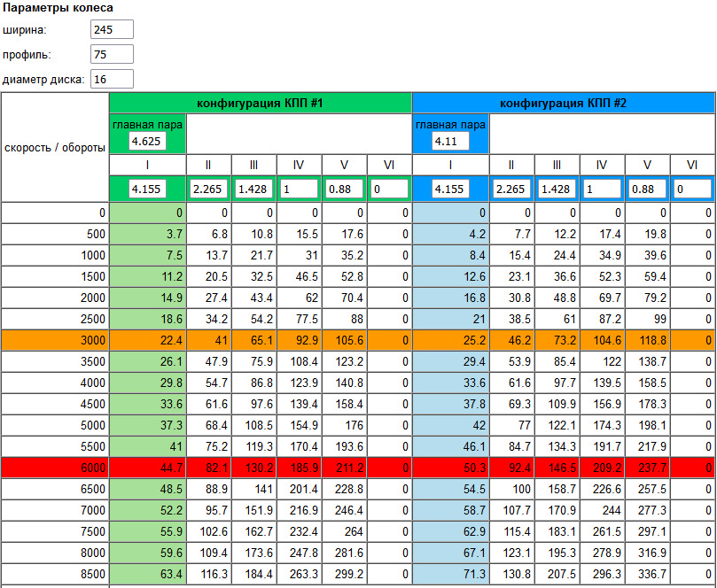717x588 pixels.
Task: Click the ширина input showing 245
Action: click(112, 29)
